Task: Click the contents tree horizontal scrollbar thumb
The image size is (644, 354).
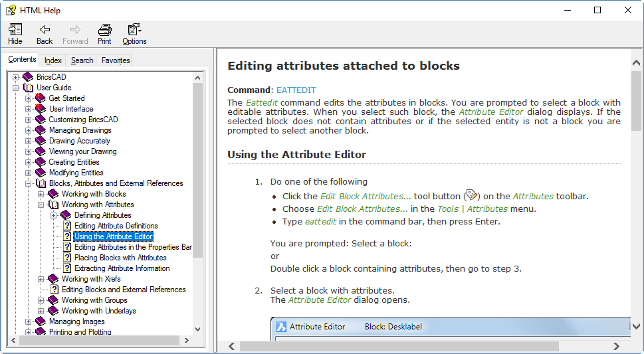Action: [x=100, y=341]
